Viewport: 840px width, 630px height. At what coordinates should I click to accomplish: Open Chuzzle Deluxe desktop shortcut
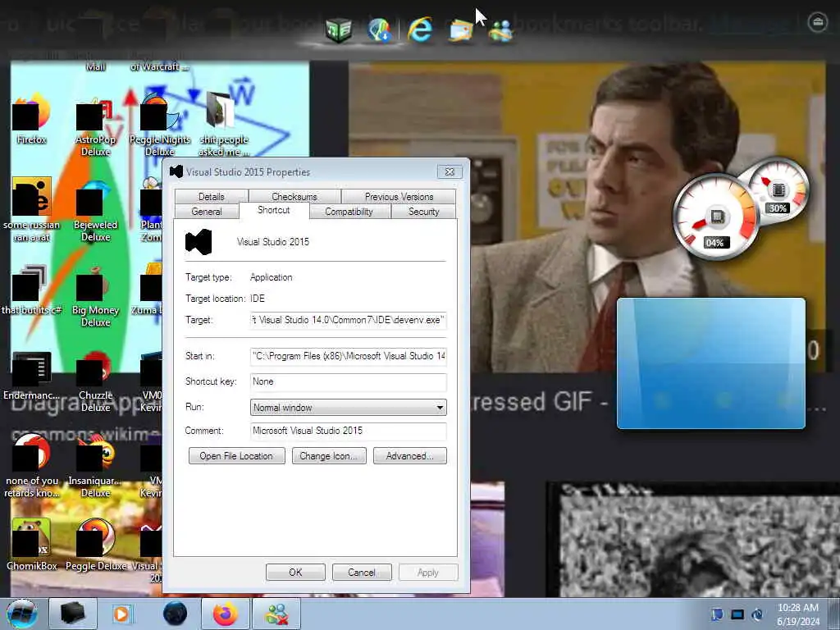pos(95,382)
